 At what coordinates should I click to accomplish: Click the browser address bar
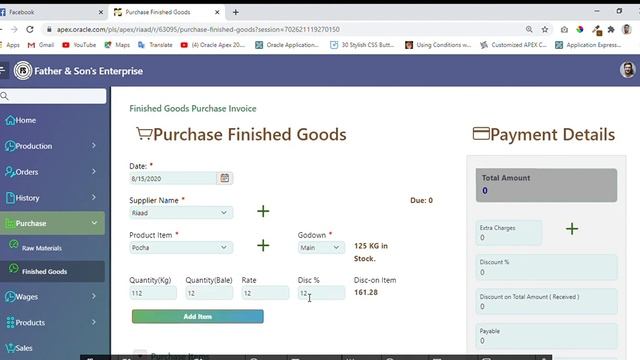286,29
